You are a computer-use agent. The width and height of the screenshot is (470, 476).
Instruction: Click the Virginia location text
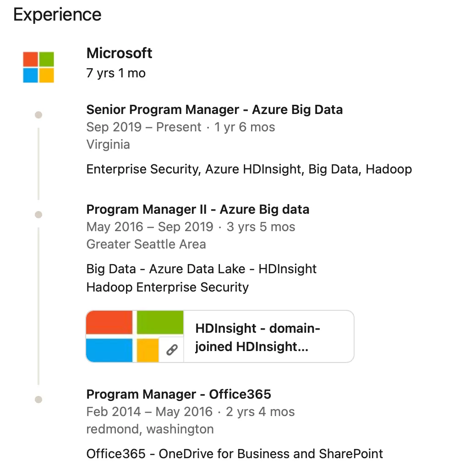point(108,145)
